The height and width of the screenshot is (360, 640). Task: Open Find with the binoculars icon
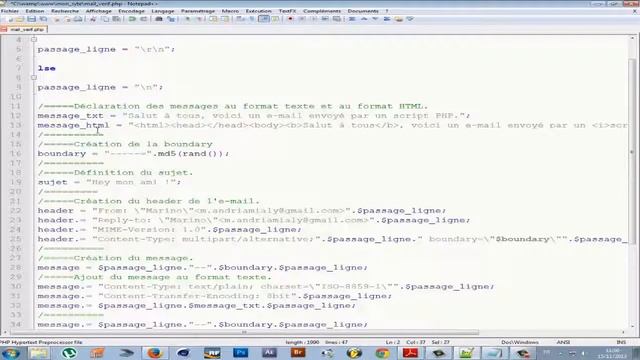pyautogui.click(x=159, y=19)
